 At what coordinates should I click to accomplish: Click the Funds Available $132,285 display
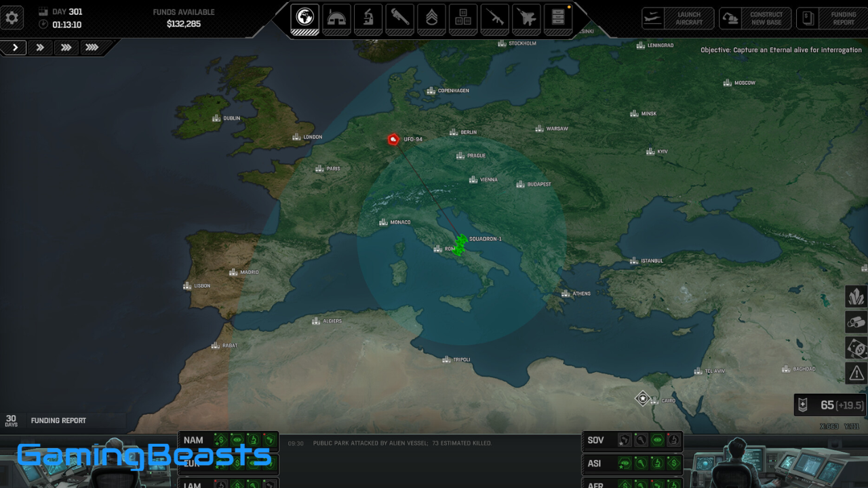tap(184, 18)
